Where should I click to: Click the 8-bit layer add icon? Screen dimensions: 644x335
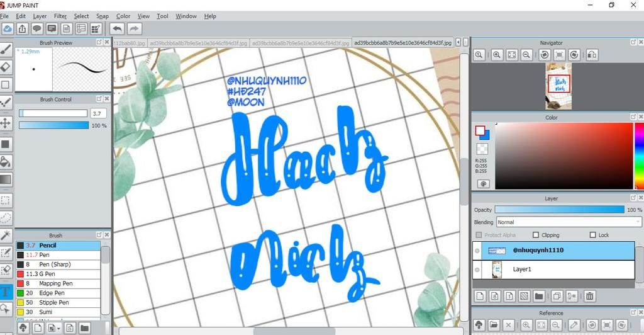pos(495,296)
